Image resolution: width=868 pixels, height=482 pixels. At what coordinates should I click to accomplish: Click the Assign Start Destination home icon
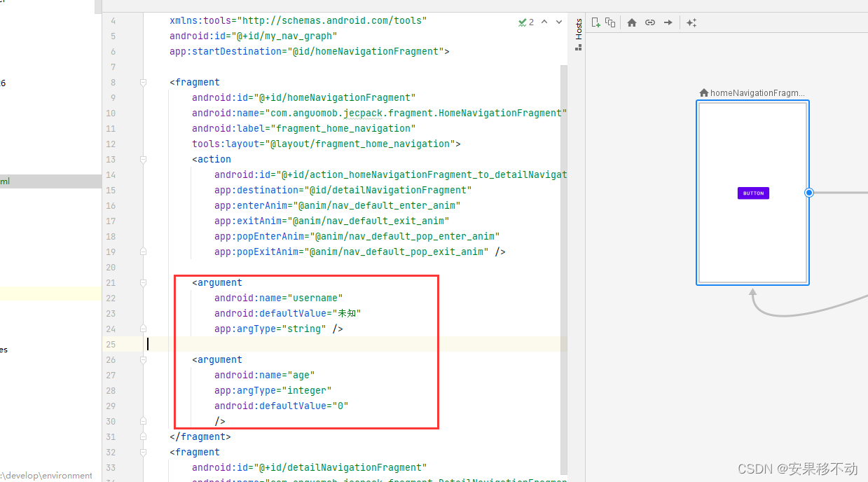[632, 22]
